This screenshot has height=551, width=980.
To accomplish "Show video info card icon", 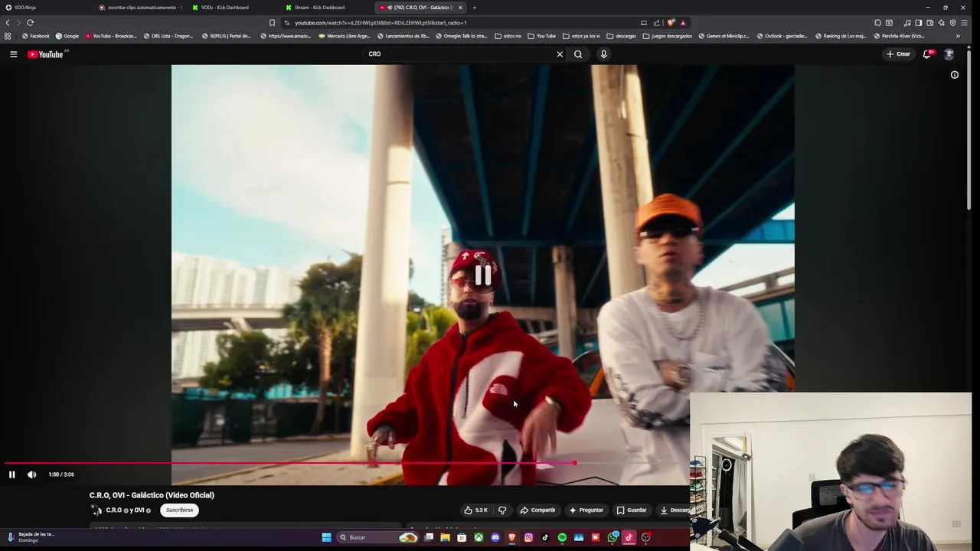I will pyautogui.click(x=954, y=75).
